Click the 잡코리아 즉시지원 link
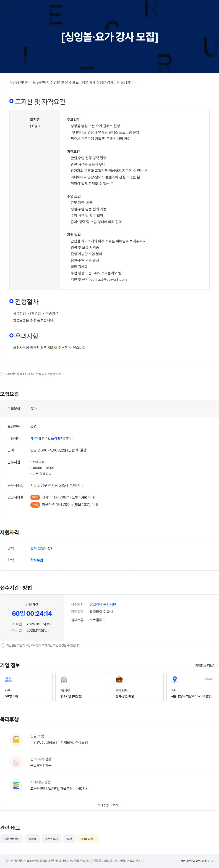Image resolution: width=219 pixels, height=868 pixels. (103, 604)
